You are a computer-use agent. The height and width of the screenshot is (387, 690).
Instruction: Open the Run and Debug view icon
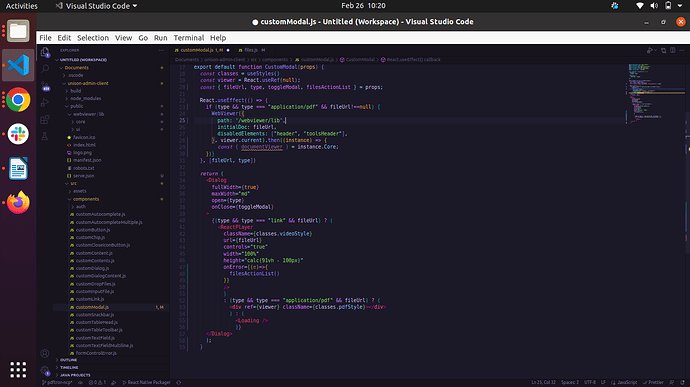point(45,103)
